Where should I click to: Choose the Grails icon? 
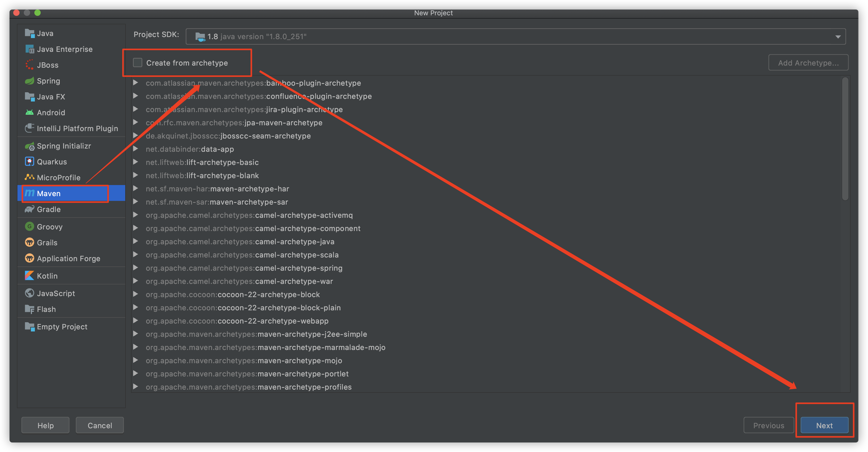coord(30,243)
